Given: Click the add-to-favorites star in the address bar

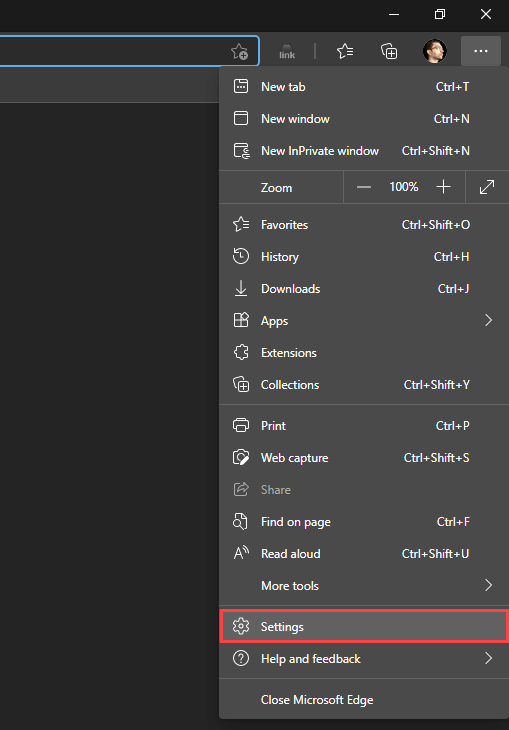Looking at the screenshot, I should pos(239,51).
